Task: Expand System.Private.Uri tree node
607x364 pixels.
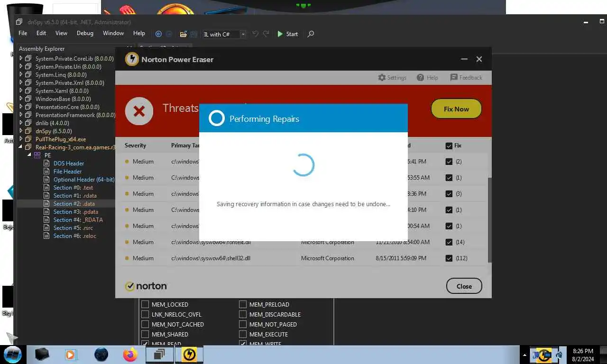Action: coord(21,66)
